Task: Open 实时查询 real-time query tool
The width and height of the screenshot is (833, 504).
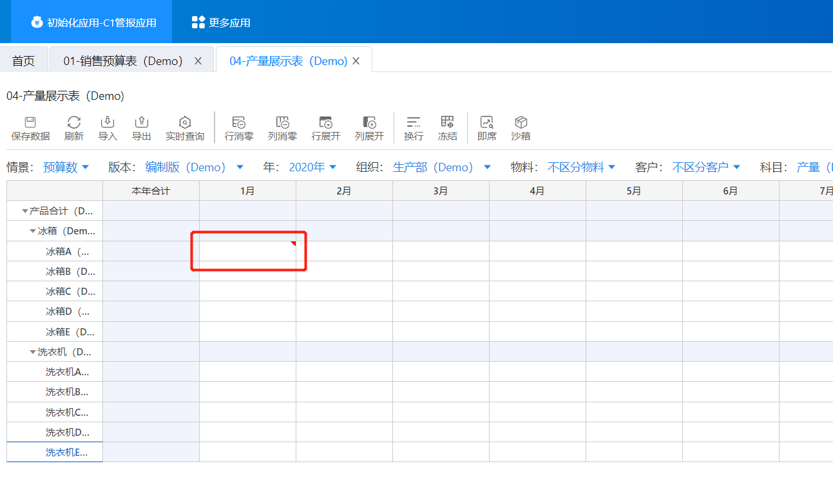Action: click(185, 122)
